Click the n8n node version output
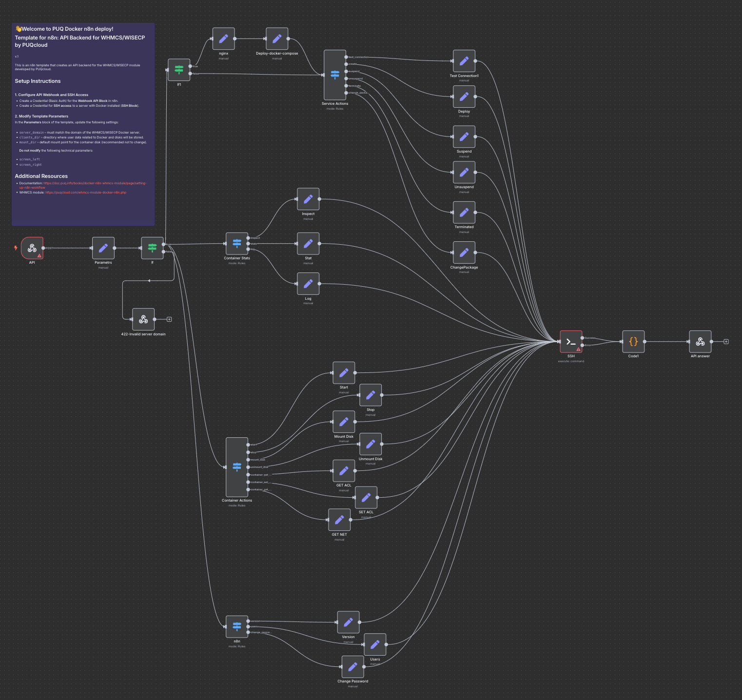This screenshot has height=700, width=742. 248,621
